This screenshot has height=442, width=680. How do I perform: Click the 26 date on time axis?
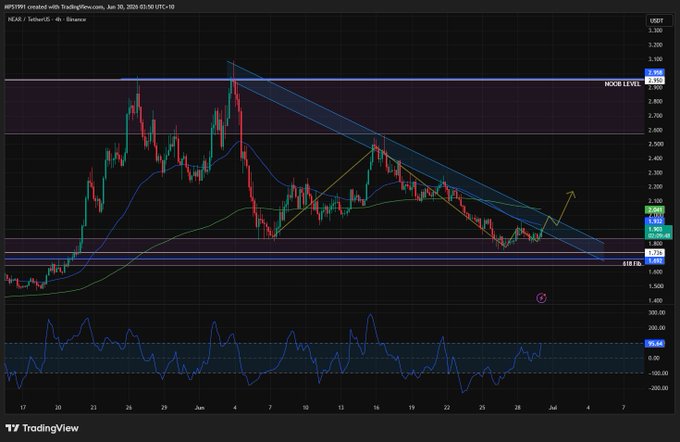coord(129,408)
